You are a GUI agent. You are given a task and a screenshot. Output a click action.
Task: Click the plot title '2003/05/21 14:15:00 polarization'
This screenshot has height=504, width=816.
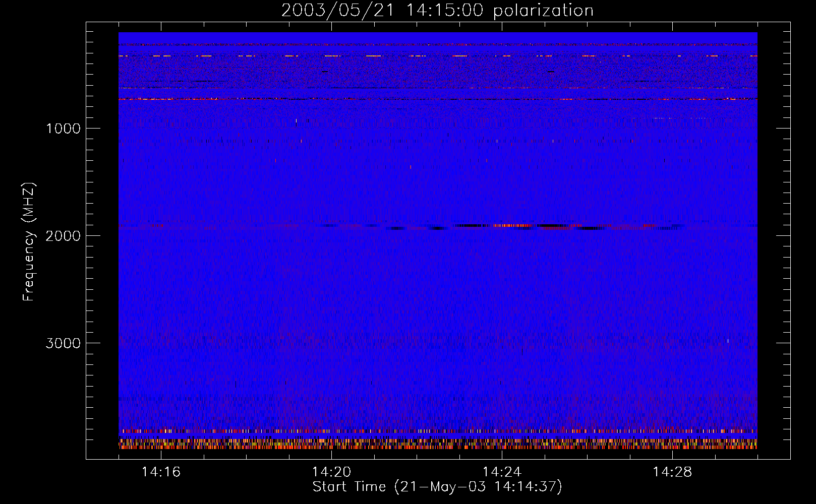437,11
